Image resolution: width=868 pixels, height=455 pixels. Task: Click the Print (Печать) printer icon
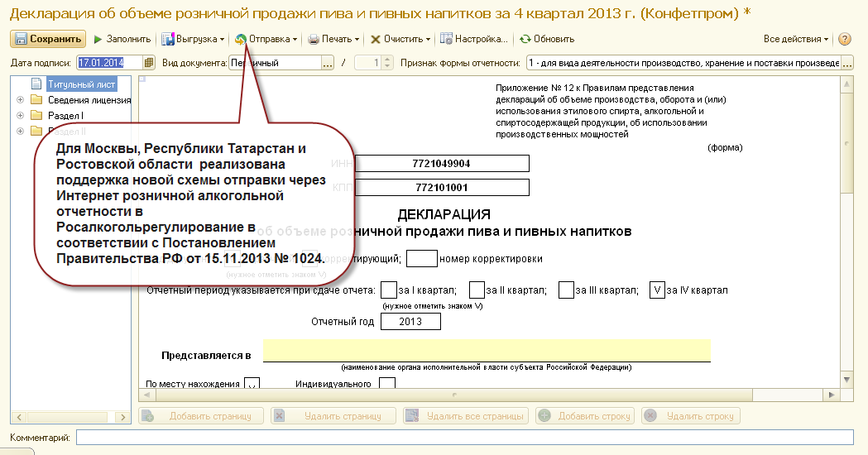click(314, 40)
